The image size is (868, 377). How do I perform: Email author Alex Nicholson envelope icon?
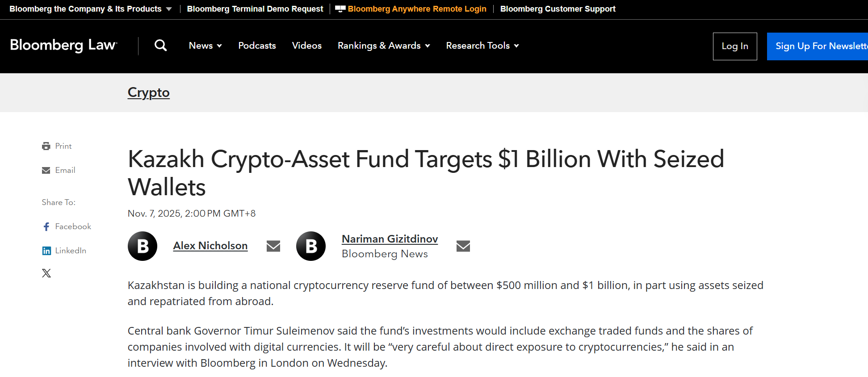coord(273,246)
